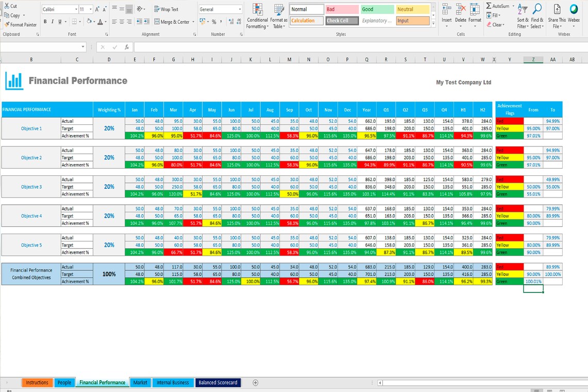Toggle italic formatting

click(x=52, y=21)
